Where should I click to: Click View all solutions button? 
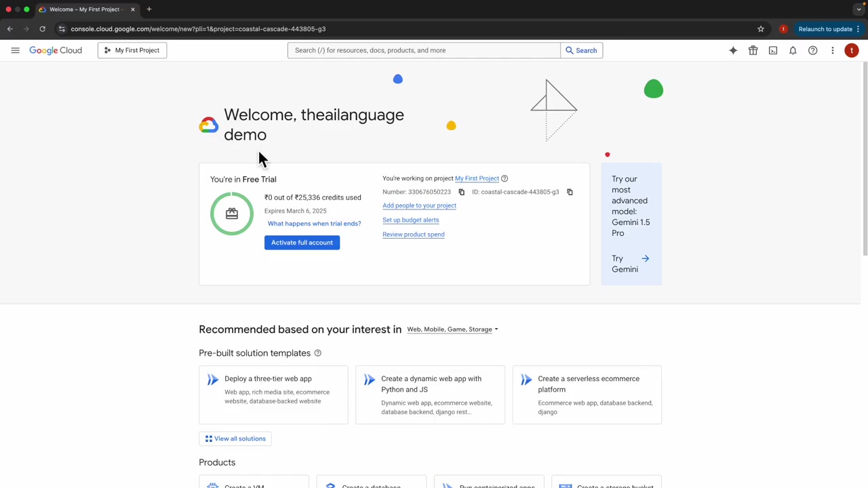coord(235,439)
